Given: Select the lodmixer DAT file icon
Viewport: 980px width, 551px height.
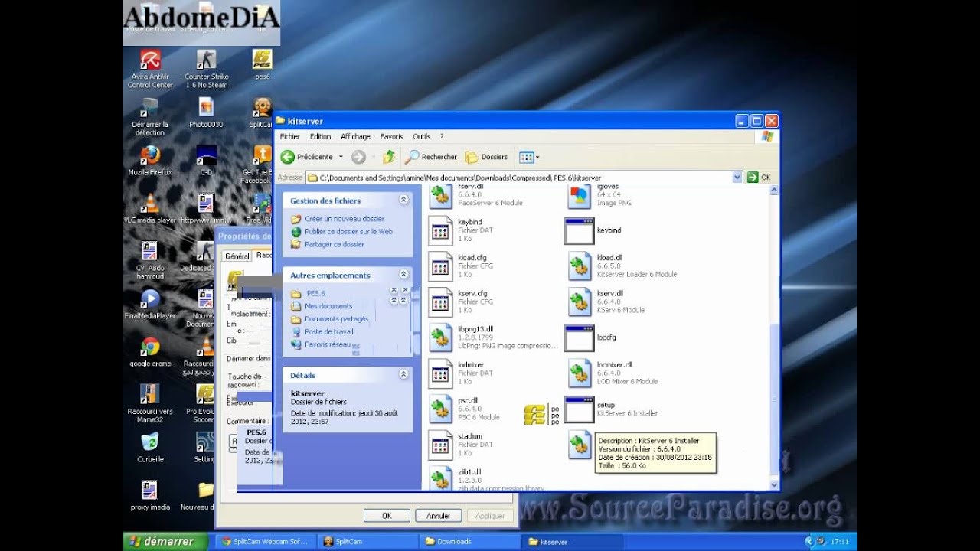Looking at the screenshot, I should (441, 373).
